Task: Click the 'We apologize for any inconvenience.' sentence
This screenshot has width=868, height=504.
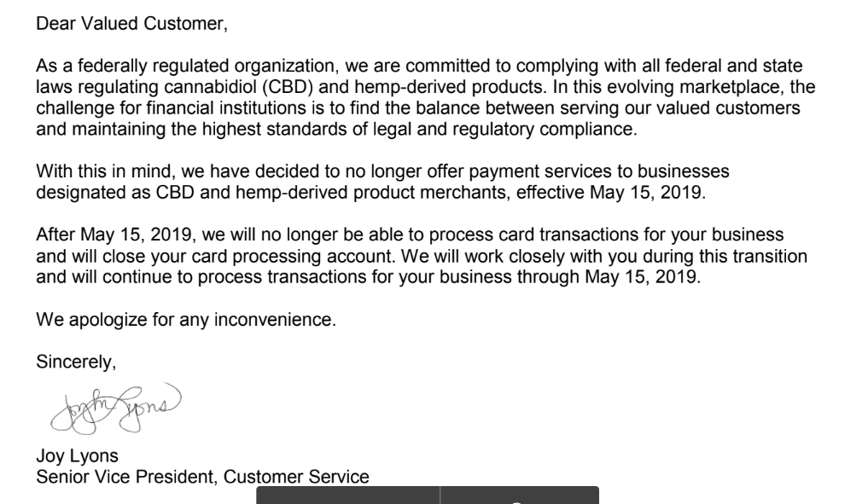Action: (186, 319)
